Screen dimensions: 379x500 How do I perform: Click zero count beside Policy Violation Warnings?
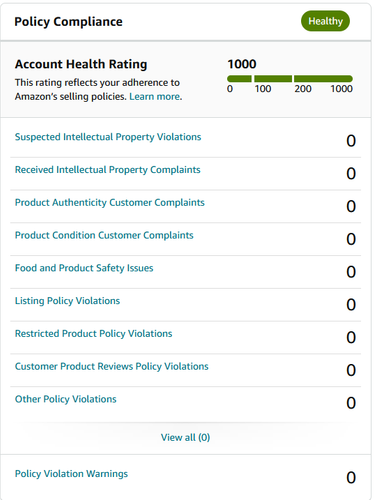(351, 478)
